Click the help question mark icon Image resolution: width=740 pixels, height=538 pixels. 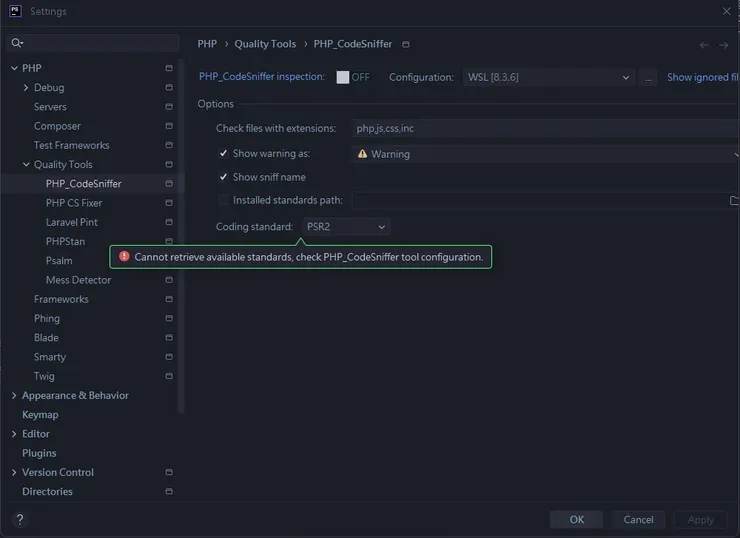(x=19, y=520)
